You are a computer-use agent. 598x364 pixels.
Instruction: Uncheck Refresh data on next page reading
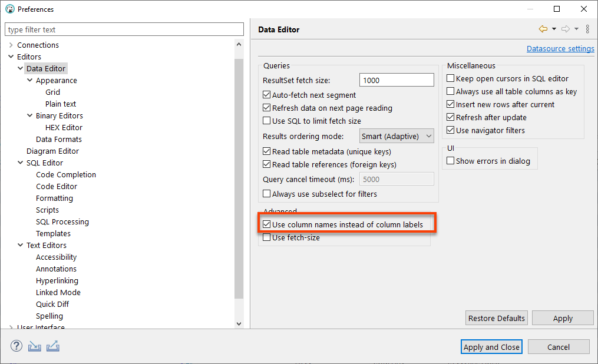(x=267, y=108)
